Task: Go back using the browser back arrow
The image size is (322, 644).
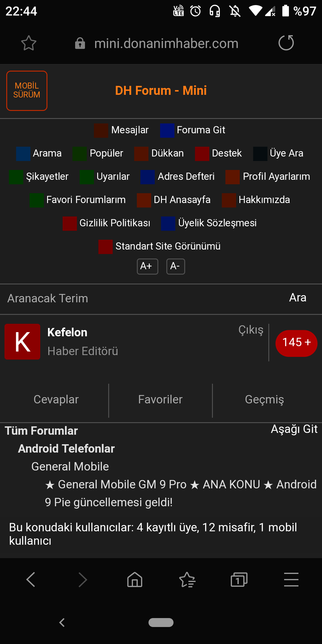Action: pos(31,580)
